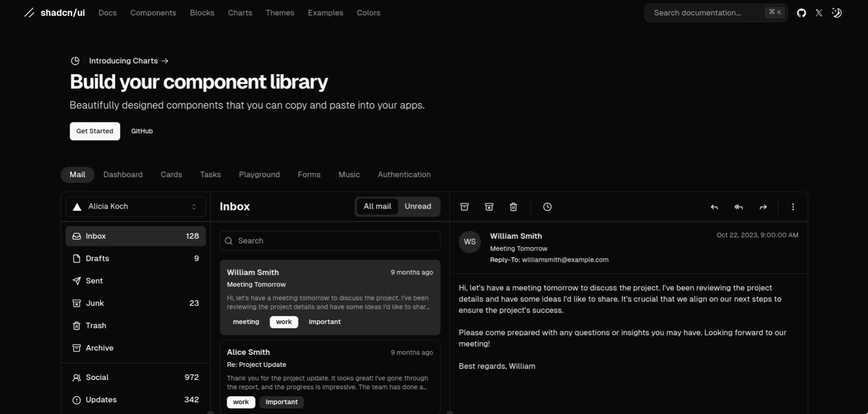Open the Sent folder
The width and height of the screenshot is (868, 414).
pos(136,281)
